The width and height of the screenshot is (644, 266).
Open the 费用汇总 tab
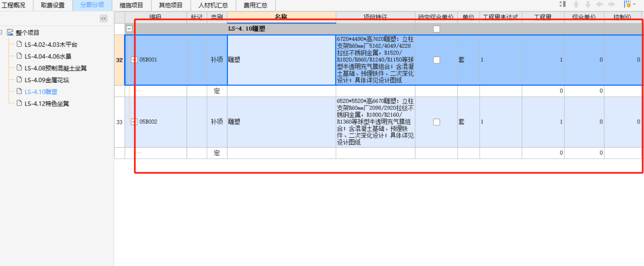click(x=255, y=5)
